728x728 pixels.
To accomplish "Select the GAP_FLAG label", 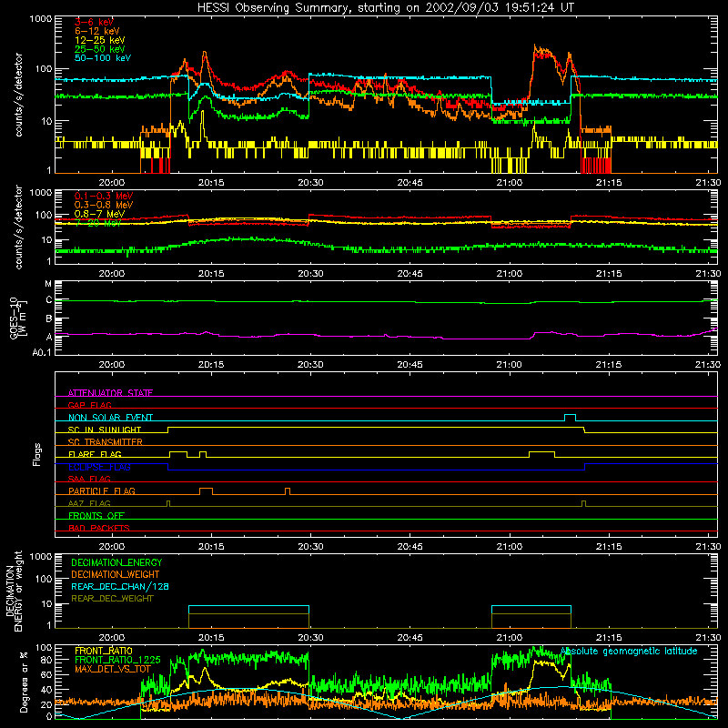I will (89, 405).
